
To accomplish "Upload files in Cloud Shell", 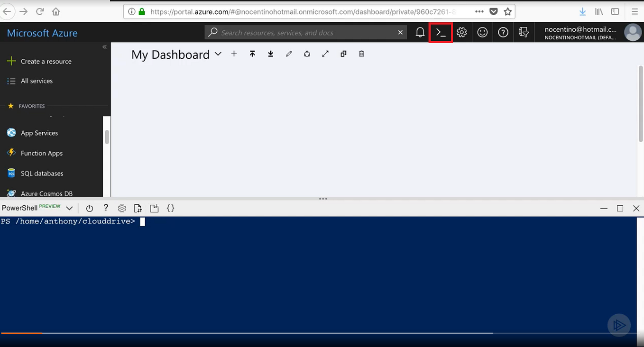I will click(138, 208).
